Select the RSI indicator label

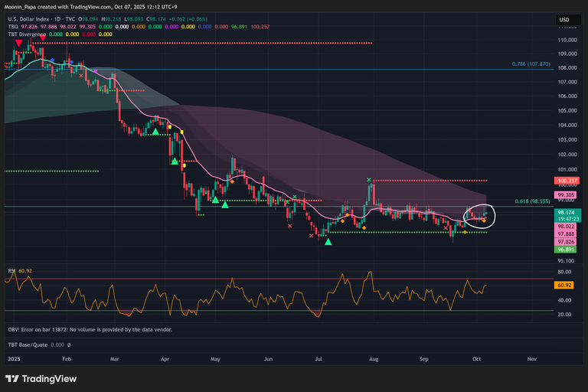point(12,271)
